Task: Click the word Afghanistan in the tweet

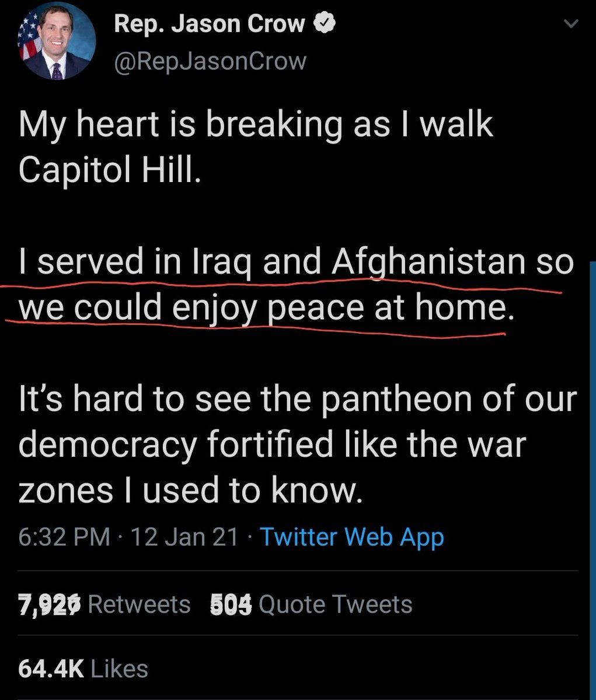Action: (x=428, y=262)
